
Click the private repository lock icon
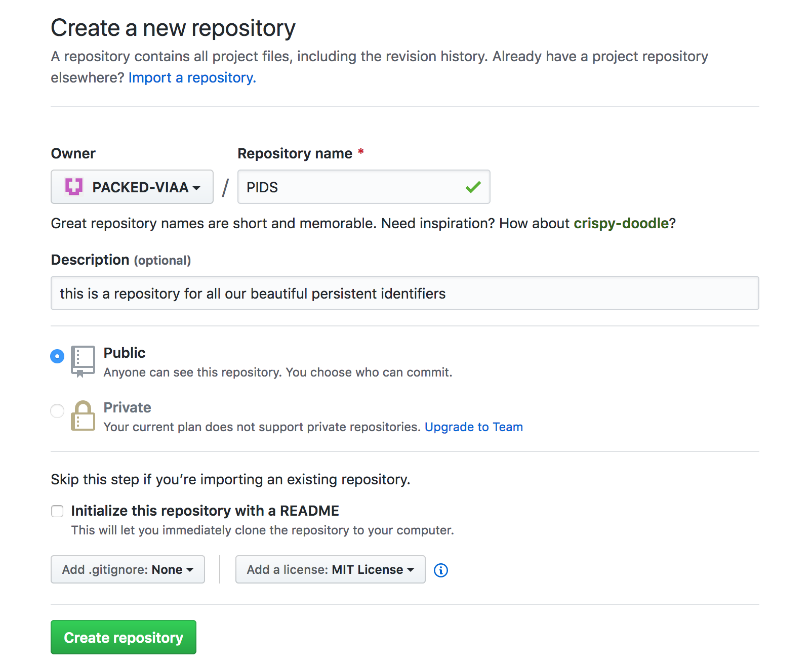(83, 416)
